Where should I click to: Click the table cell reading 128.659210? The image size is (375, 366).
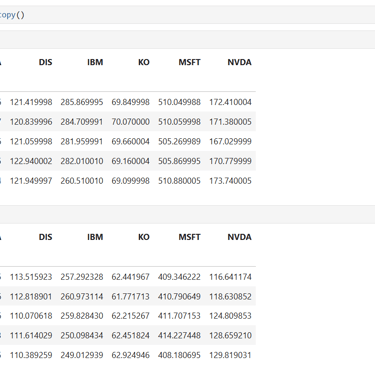(230, 335)
